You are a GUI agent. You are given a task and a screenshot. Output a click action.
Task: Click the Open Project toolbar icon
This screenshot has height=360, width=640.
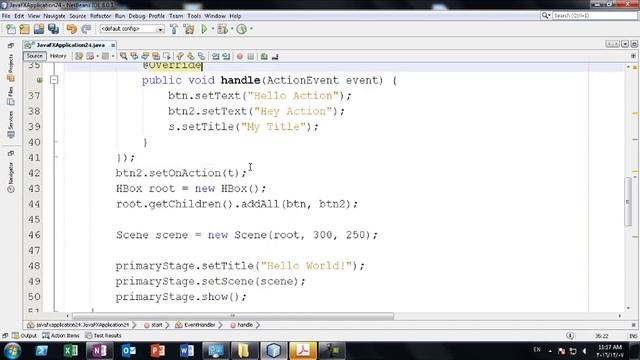[39, 29]
